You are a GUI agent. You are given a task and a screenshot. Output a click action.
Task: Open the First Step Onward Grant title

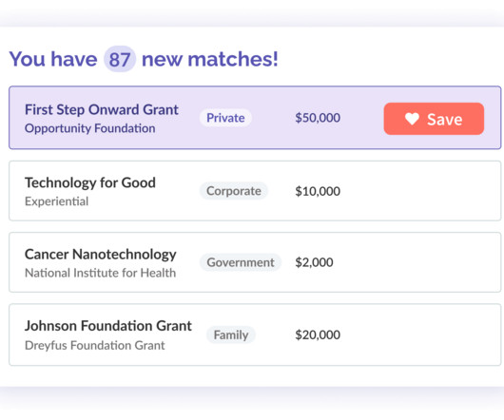pyautogui.click(x=101, y=109)
